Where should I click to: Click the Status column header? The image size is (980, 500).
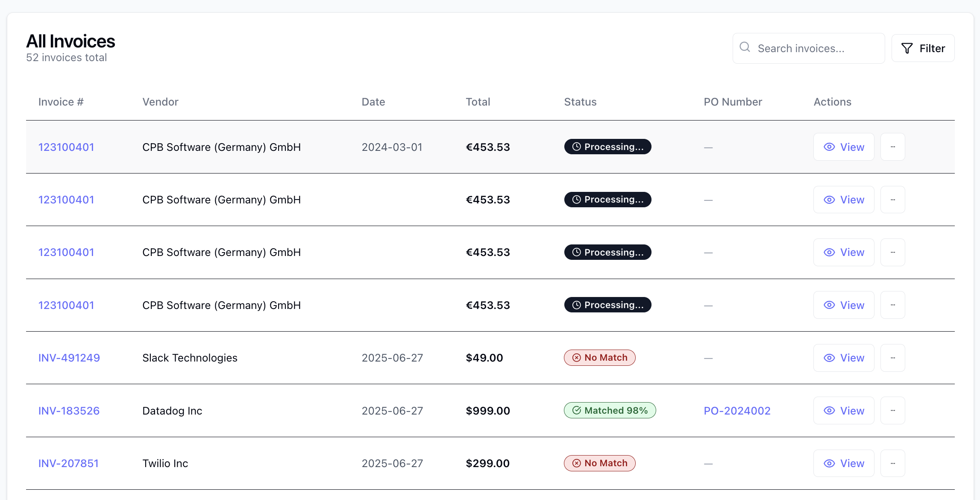(580, 102)
